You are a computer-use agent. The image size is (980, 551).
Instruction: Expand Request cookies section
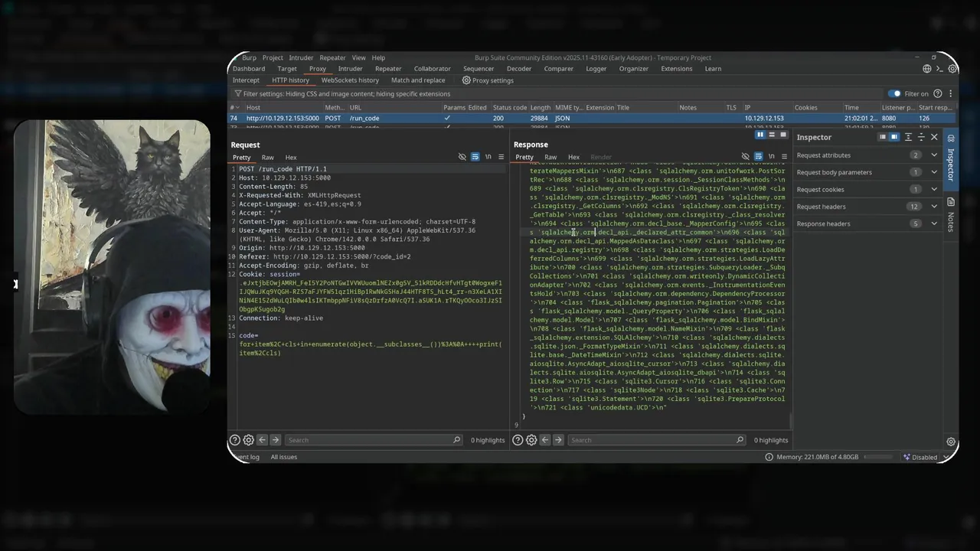pos(934,189)
